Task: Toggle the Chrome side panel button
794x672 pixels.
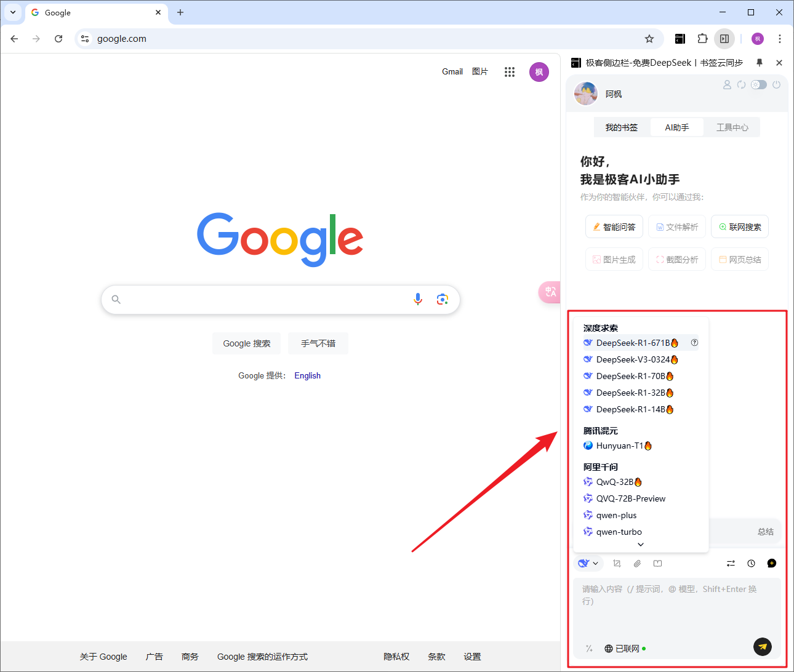Action: (x=724, y=39)
